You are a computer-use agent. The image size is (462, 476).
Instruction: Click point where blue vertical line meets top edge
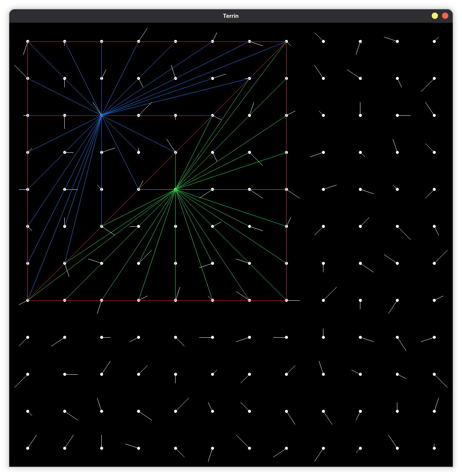tap(102, 41)
